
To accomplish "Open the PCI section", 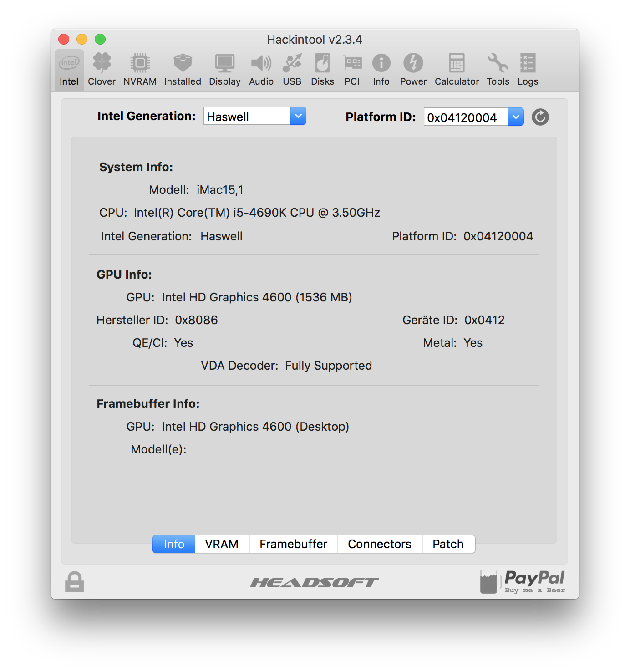I will [352, 70].
